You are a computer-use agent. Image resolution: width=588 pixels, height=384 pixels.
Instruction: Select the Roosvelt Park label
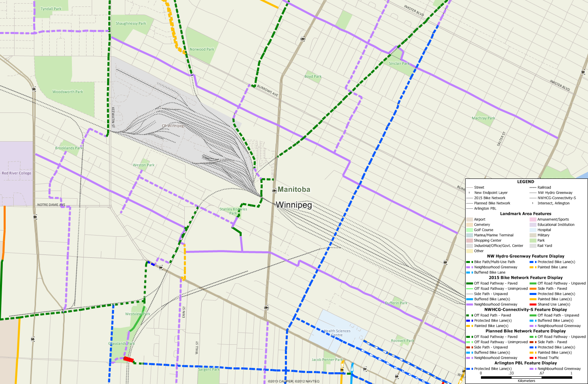[x=402, y=341]
